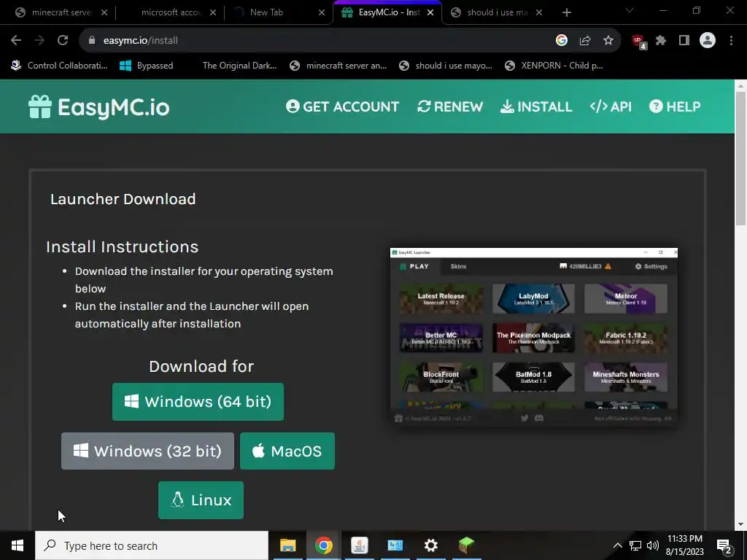
Task: Open the 'should i use mayo...' bookmark
Action: pyautogui.click(x=446, y=66)
